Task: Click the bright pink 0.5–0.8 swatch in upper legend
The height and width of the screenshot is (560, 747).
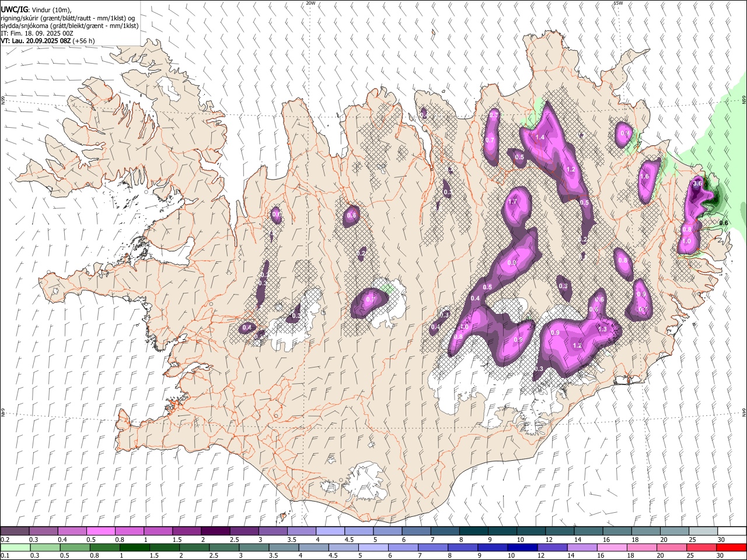Action: coord(100,531)
